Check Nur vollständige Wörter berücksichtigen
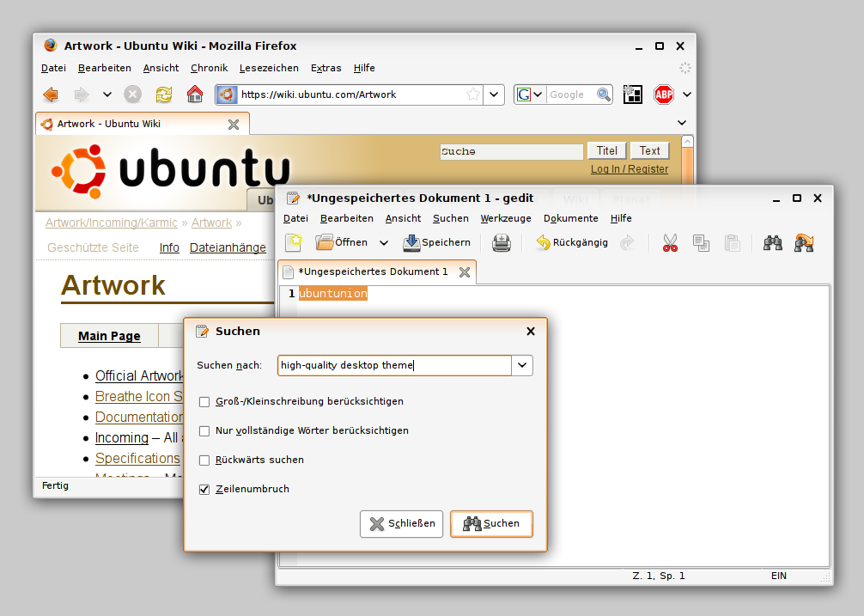 pos(204,430)
